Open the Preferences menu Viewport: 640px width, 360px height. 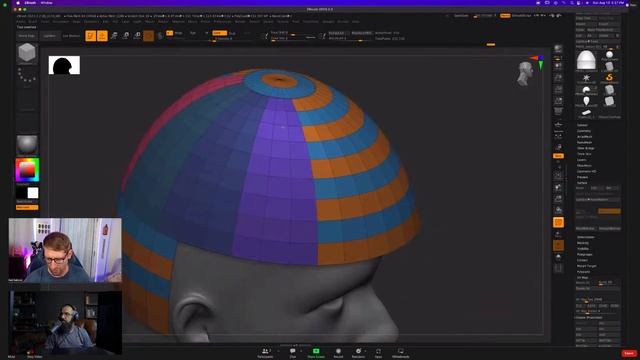click(x=222, y=22)
